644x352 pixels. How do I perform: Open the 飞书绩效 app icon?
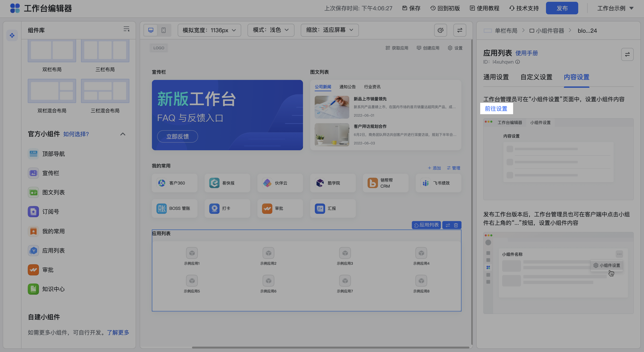[x=438, y=183]
